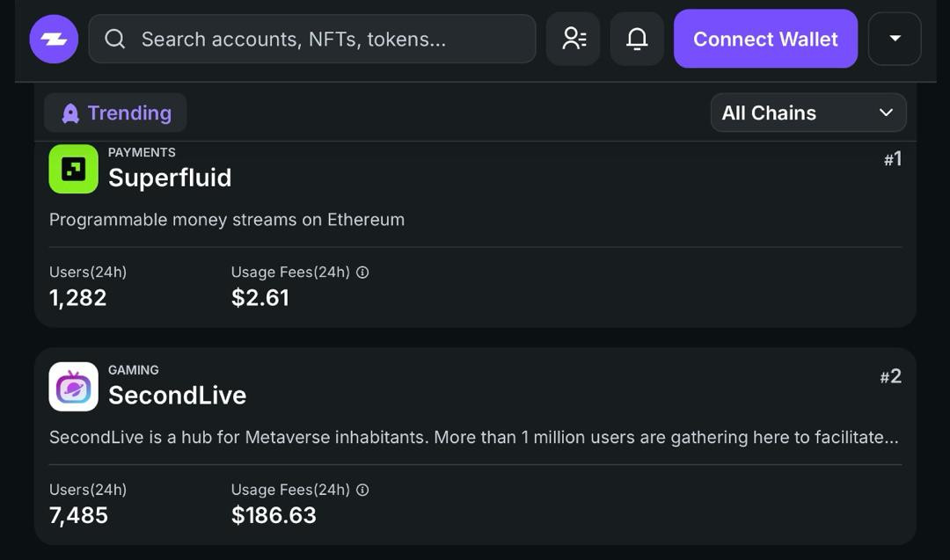Viewport: 950px width, 560px height.
Task: Click SecondLive's #2 rank badge
Action: 891,376
